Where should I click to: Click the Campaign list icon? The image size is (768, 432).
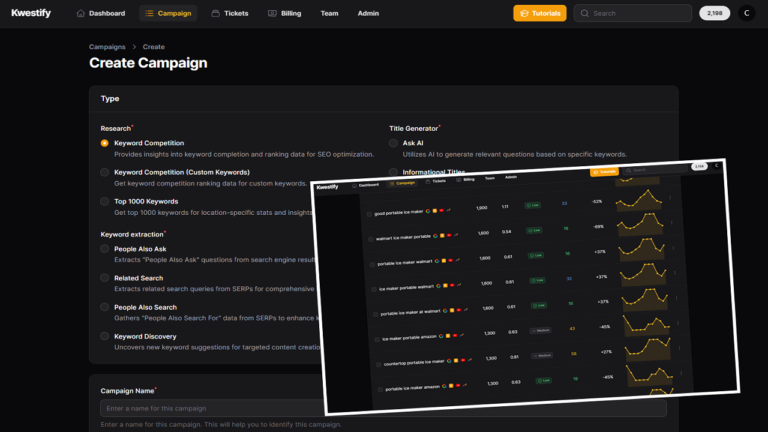pos(149,14)
